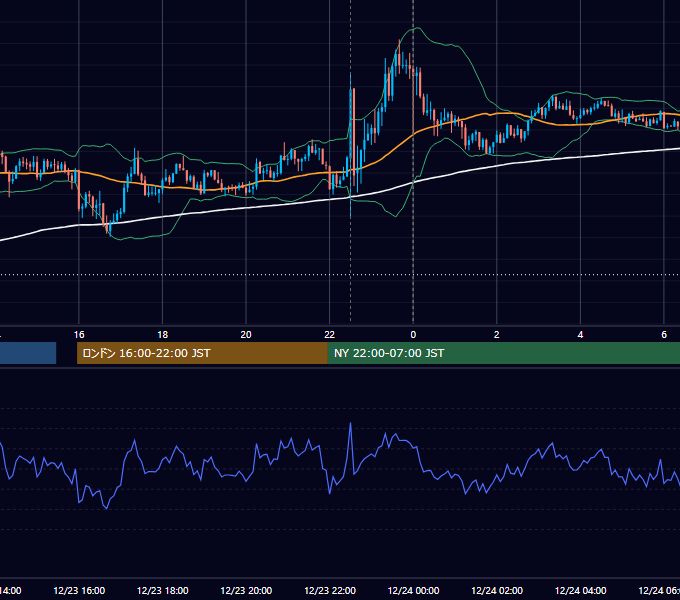Screen dimensions: 680x600
Task: Click the upper axis hour label 20
Action: [x=246, y=334]
